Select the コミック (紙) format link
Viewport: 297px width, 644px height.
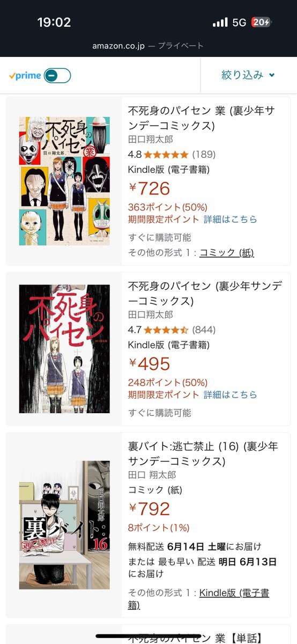click(227, 252)
